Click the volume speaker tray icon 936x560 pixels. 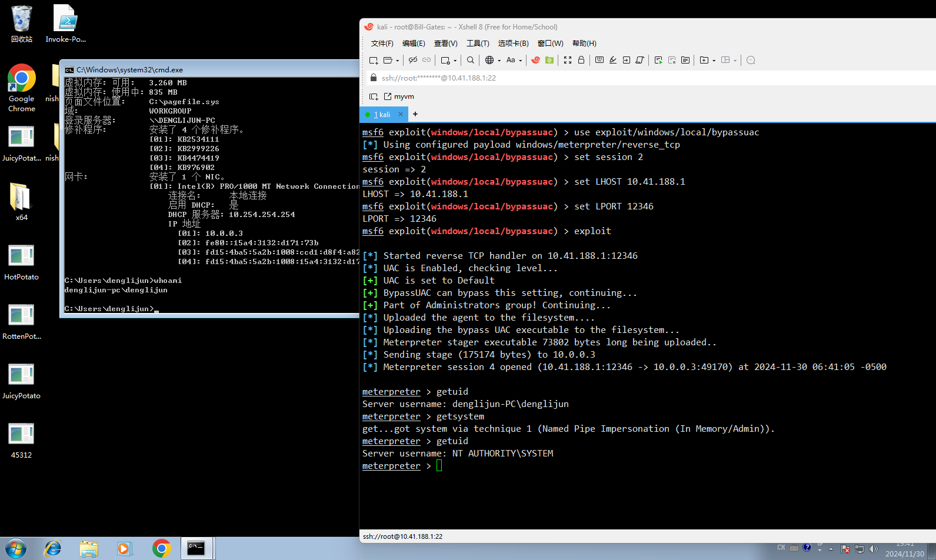coord(874,549)
